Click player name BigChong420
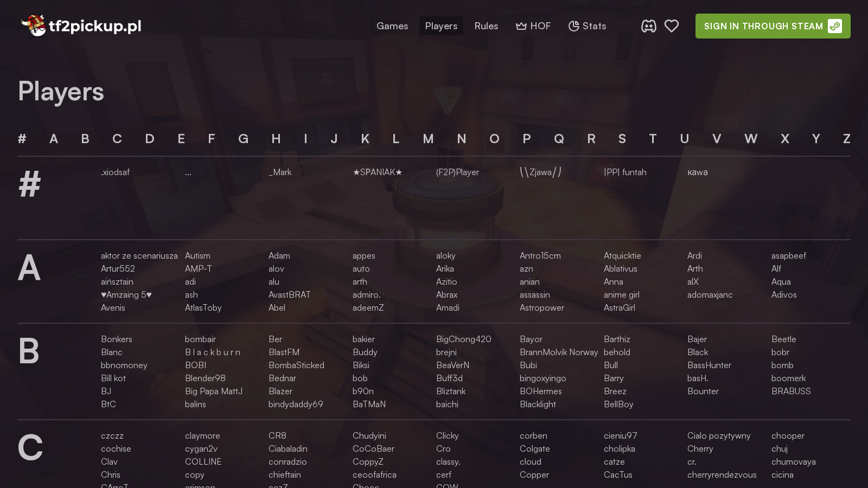 (x=464, y=339)
